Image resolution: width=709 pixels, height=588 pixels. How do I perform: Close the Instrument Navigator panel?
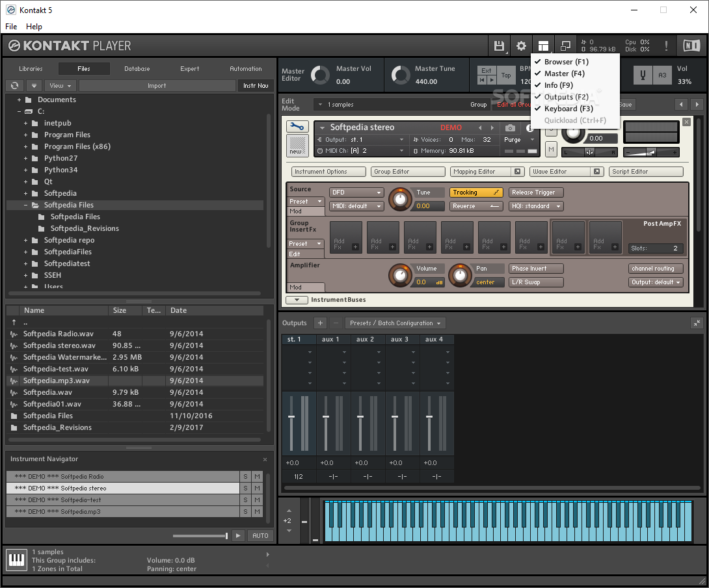pyautogui.click(x=265, y=460)
